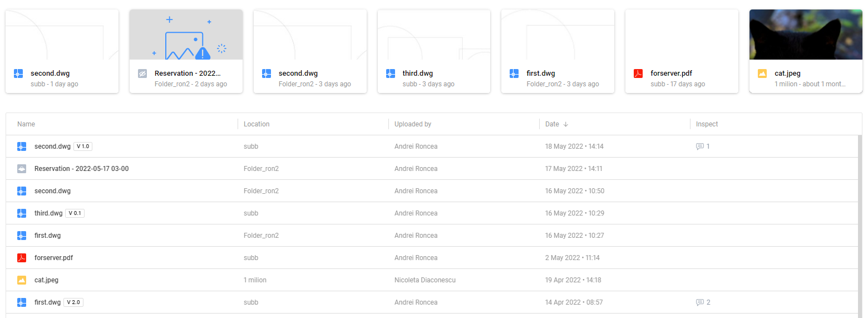The height and width of the screenshot is (318, 868).
Task: Click the red PDF icon in forserver.pdf row
Action: pos(22,258)
